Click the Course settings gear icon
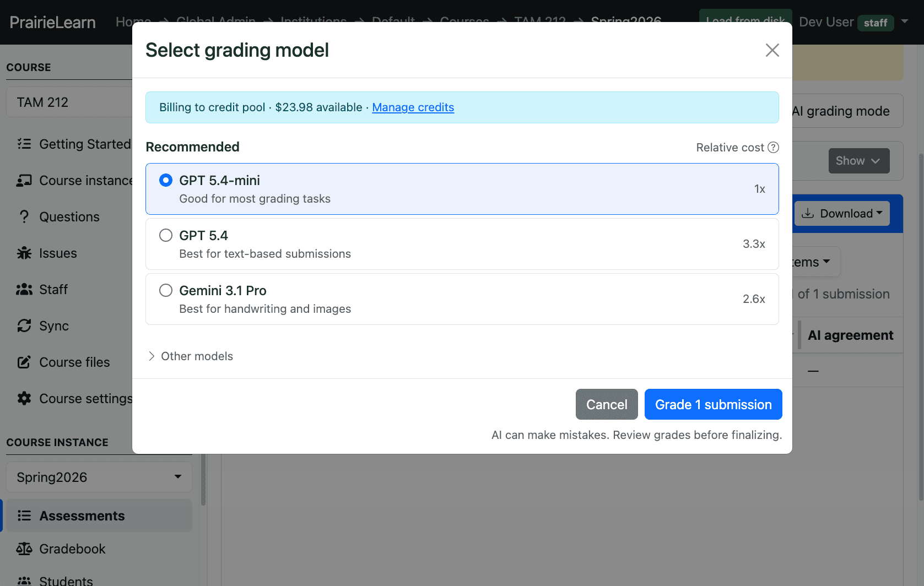This screenshot has height=586, width=924. click(24, 399)
